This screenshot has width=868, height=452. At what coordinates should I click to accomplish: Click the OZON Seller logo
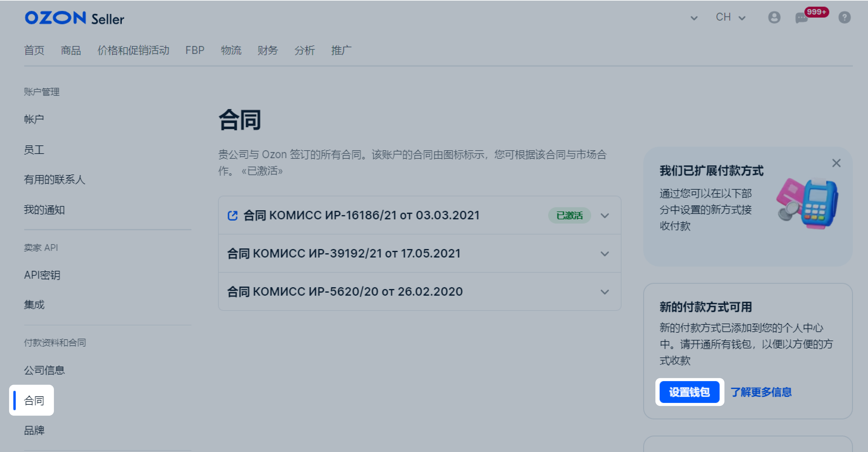pos(74,18)
